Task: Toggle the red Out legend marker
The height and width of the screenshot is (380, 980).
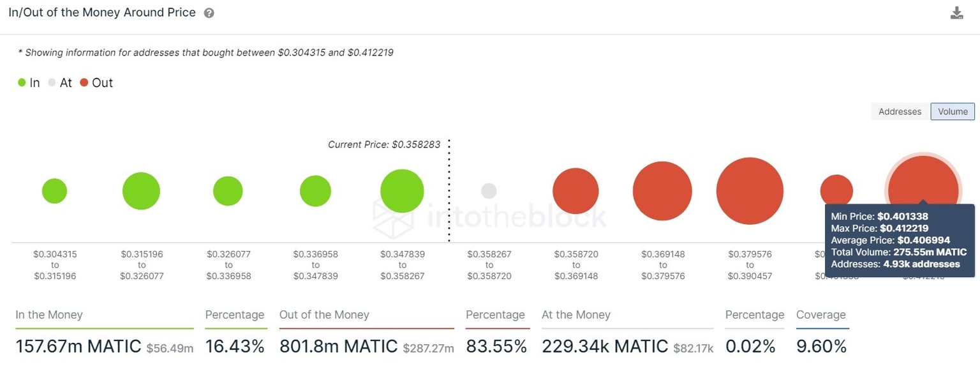Action: coord(84,82)
